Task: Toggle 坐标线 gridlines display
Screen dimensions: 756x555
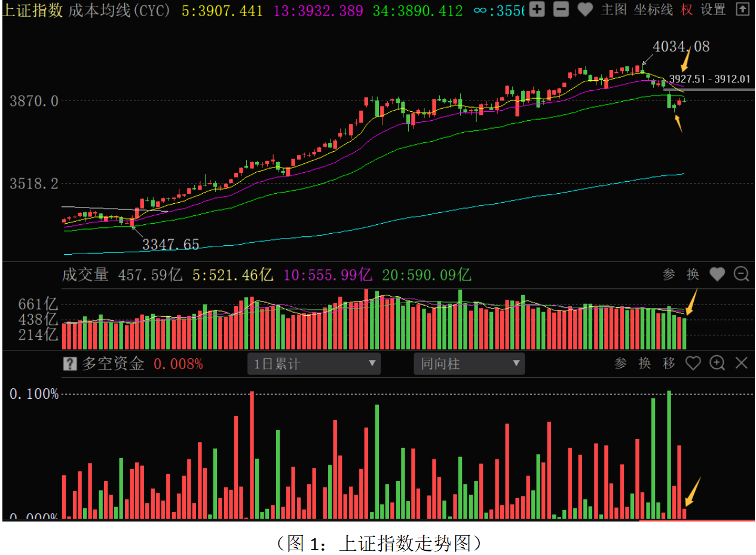Action: point(653,10)
